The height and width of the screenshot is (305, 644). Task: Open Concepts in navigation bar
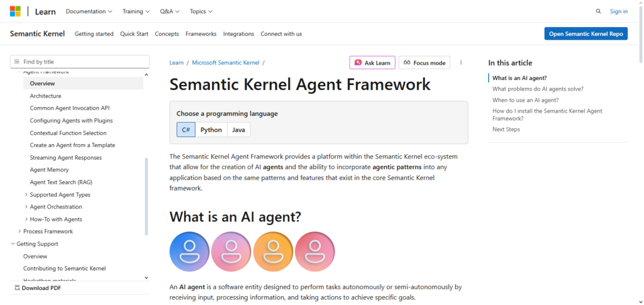point(167,34)
